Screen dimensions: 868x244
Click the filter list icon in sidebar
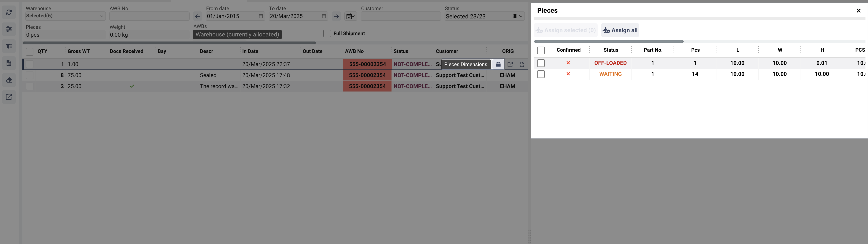(9, 46)
